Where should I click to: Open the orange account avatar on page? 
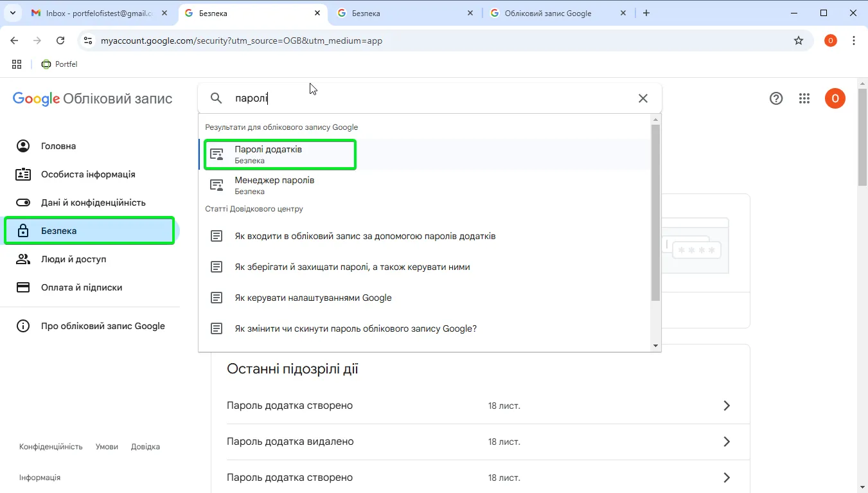point(835,98)
